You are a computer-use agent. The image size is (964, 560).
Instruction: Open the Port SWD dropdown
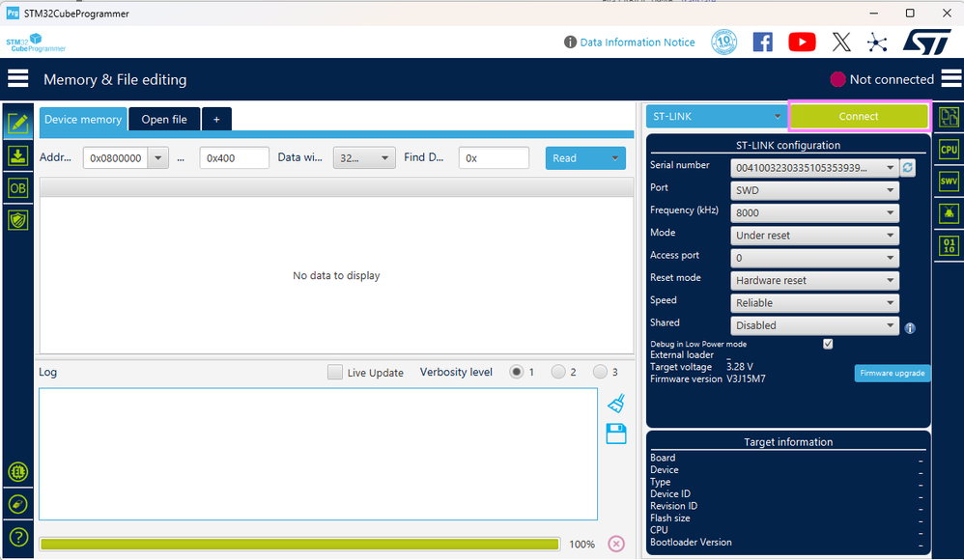814,190
